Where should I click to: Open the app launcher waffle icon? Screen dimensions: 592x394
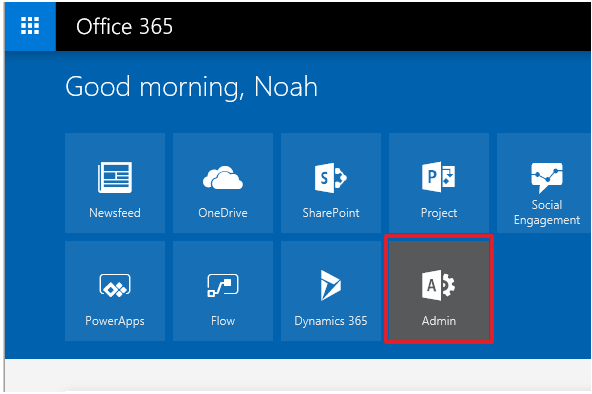[30, 26]
